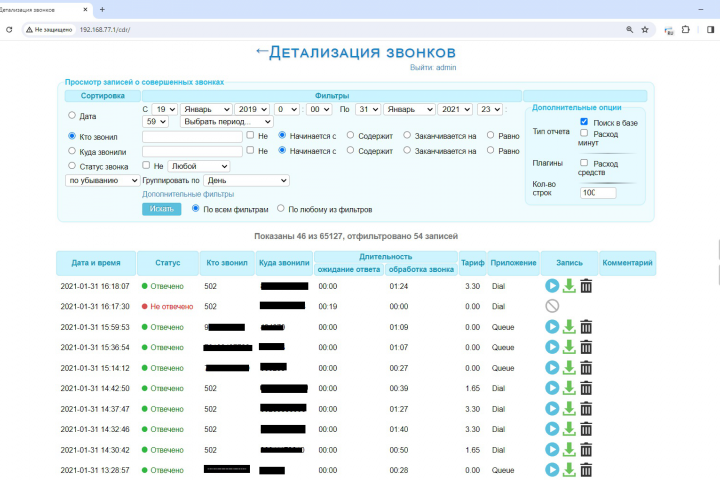Open start year dropdown 2019
720x480 pixels.
coord(252,109)
